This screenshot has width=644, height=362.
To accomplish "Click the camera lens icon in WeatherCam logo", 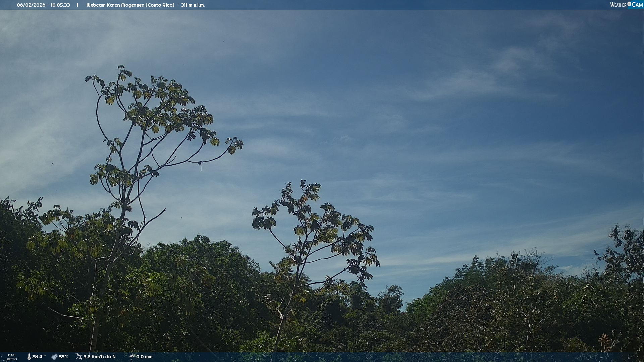I will point(629,4).
